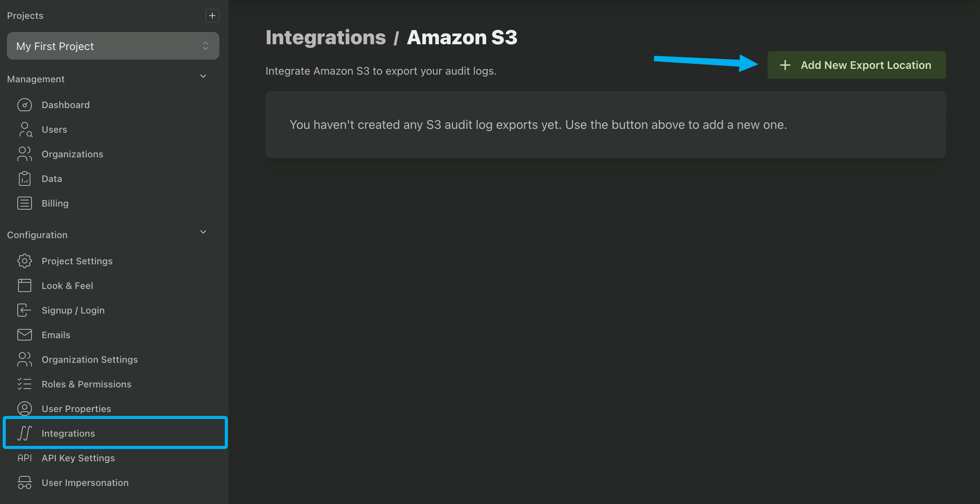
Task: Navigate back via Integrations breadcrumb
Action: coord(326,37)
